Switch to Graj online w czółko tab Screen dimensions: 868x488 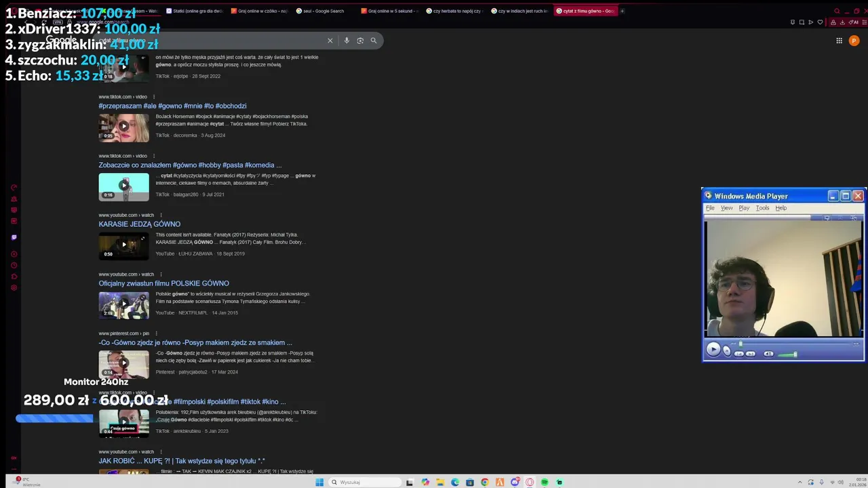click(259, 11)
